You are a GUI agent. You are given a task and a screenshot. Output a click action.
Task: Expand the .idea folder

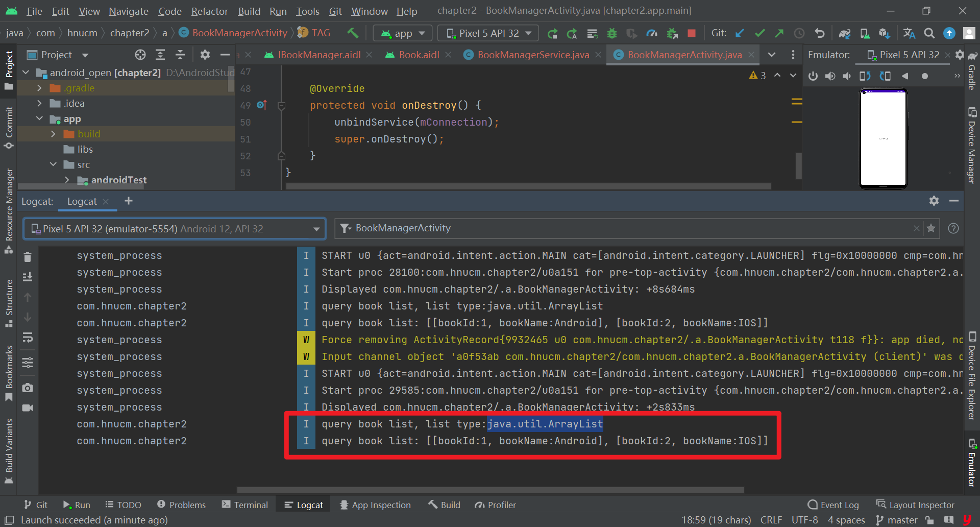pyautogui.click(x=39, y=103)
